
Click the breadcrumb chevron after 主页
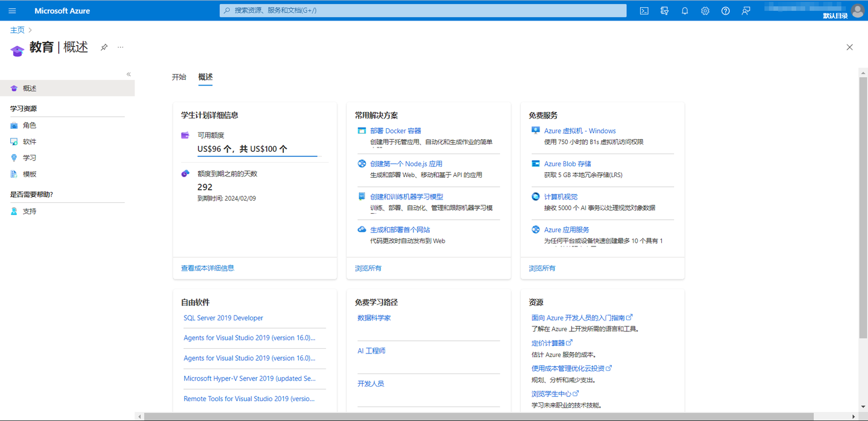(30, 30)
